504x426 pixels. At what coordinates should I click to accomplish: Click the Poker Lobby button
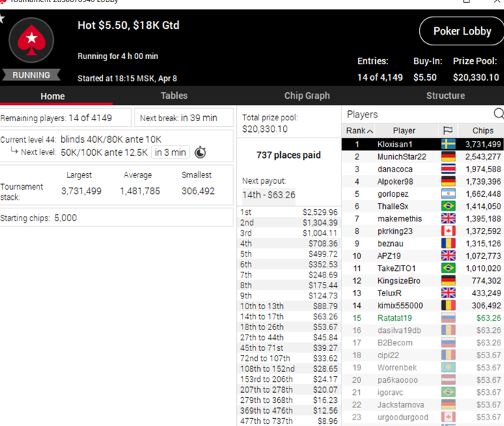coord(462,31)
